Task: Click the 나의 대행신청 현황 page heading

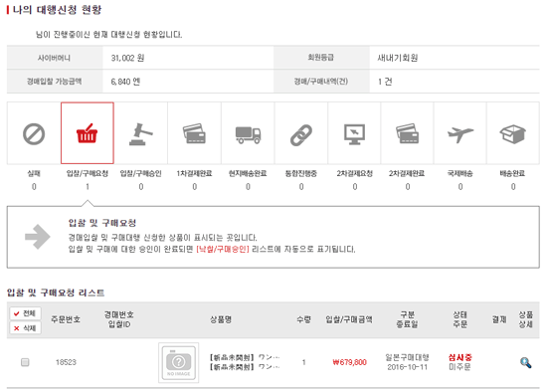Action: 57,10
